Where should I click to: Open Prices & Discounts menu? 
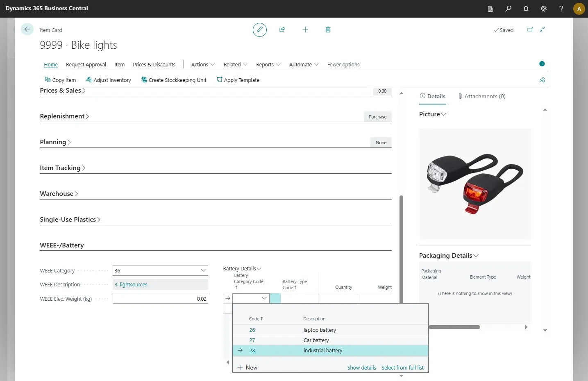point(154,65)
